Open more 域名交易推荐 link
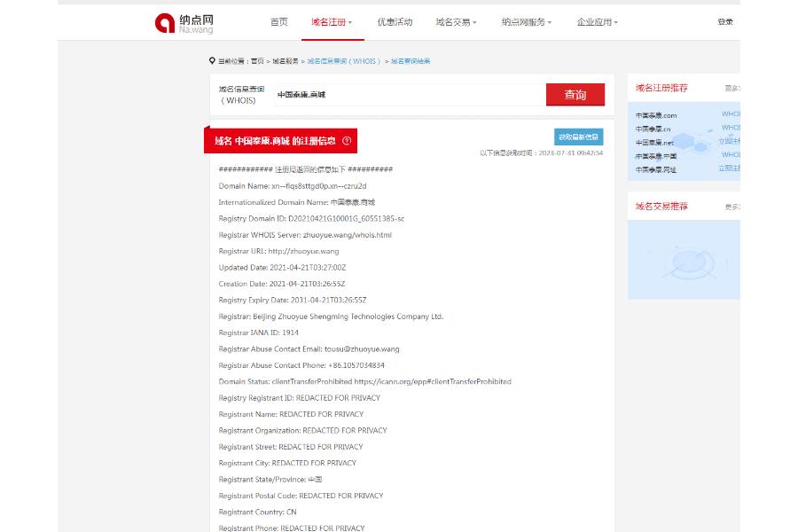Image resolution: width=798 pixels, height=532 pixels. click(732, 207)
